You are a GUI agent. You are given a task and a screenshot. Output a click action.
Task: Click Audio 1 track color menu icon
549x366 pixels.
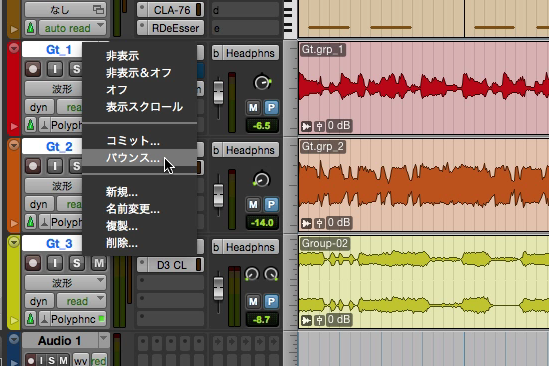pyautogui.click(x=14, y=339)
